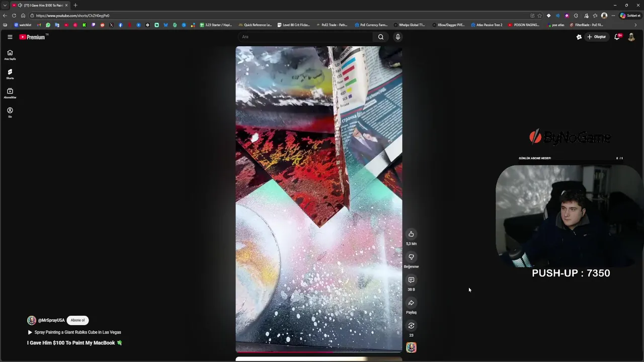This screenshot has width=644, height=362.
Task: Open FilterBlade bookmark
Action: click(x=586, y=25)
